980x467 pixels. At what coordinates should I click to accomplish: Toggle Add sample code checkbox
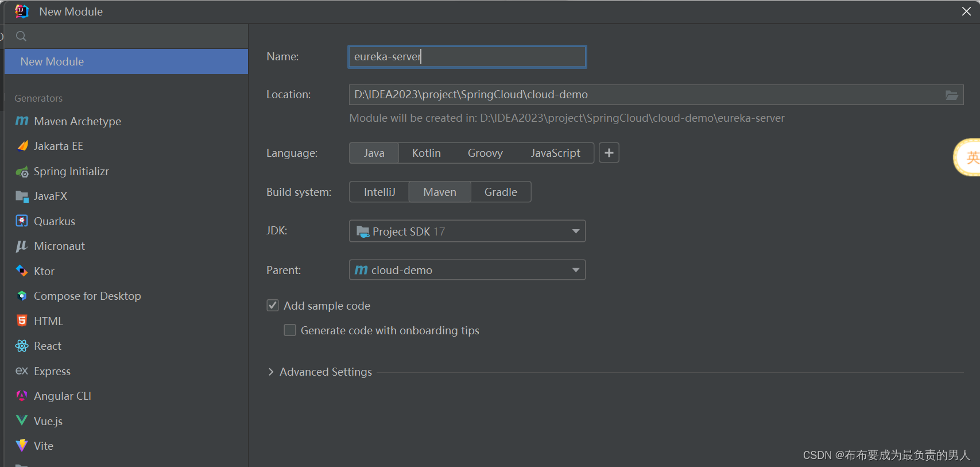273,306
